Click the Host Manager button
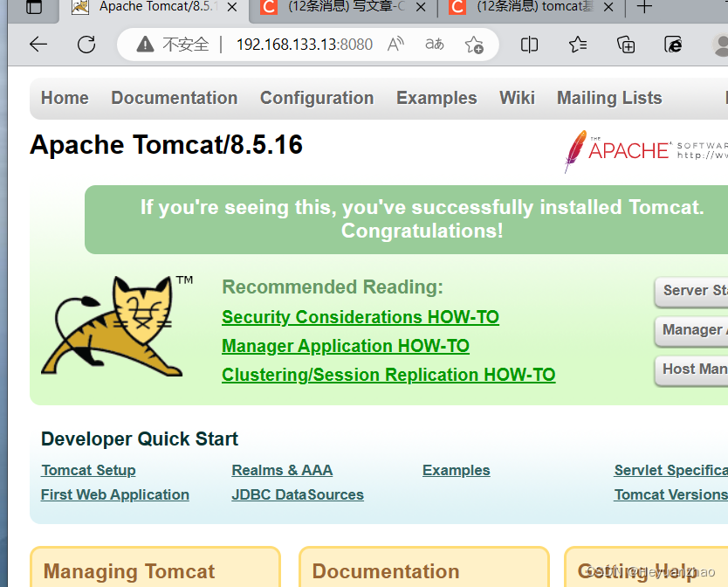The height and width of the screenshot is (587, 728). click(691, 369)
